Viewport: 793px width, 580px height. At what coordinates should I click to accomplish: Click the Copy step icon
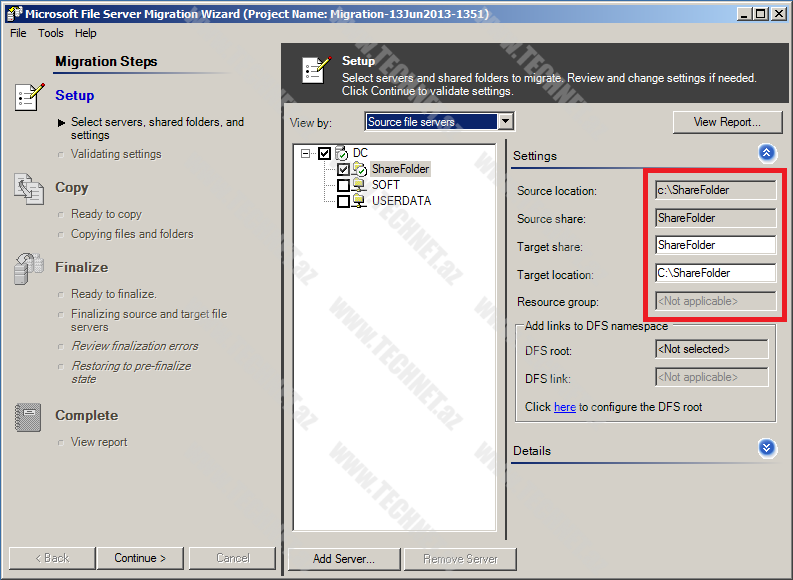click(29, 188)
